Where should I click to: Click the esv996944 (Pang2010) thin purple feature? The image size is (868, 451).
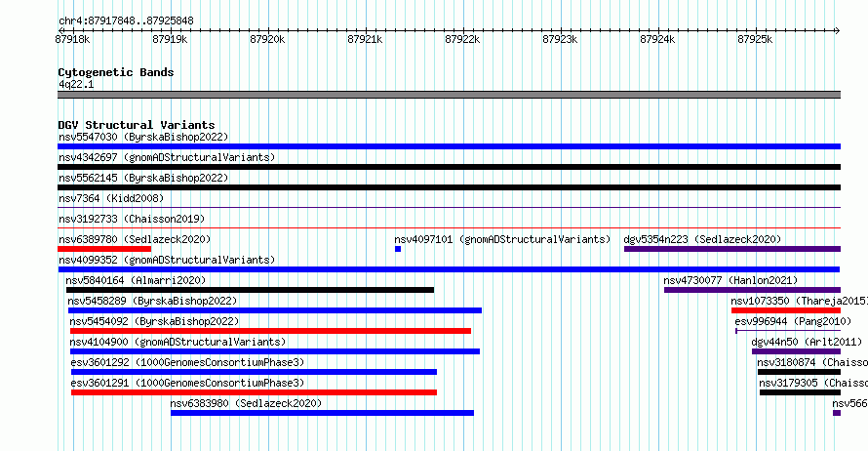[x=788, y=331]
